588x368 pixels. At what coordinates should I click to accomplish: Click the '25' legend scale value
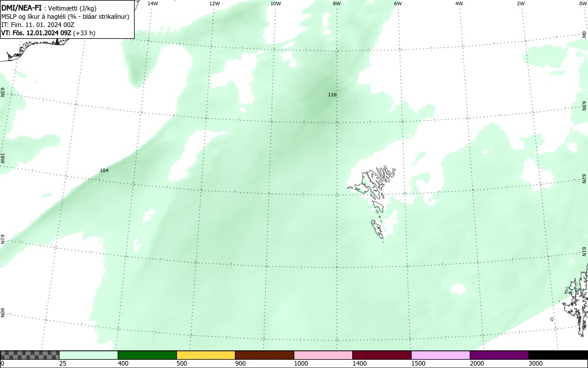pyautogui.click(x=63, y=363)
